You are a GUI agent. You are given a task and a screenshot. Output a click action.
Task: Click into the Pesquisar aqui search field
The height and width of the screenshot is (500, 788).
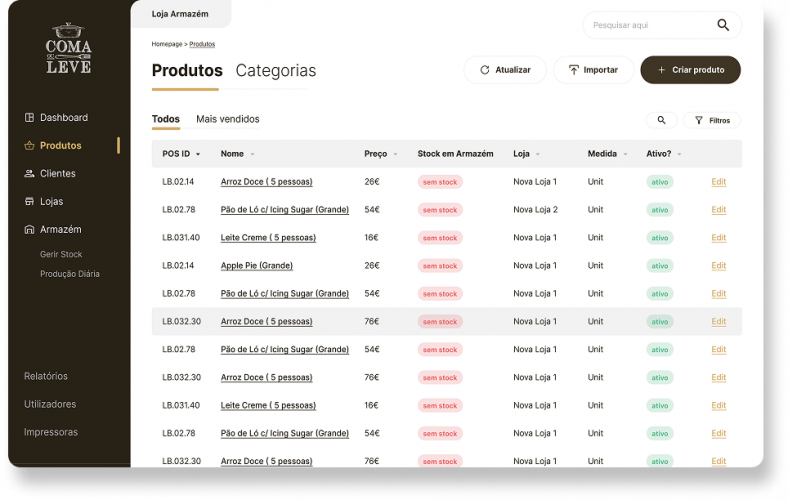click(648, 25)
